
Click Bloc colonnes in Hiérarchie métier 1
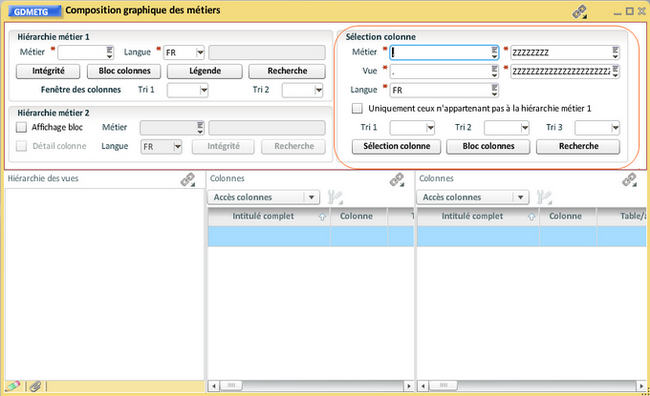click(124, 71)
